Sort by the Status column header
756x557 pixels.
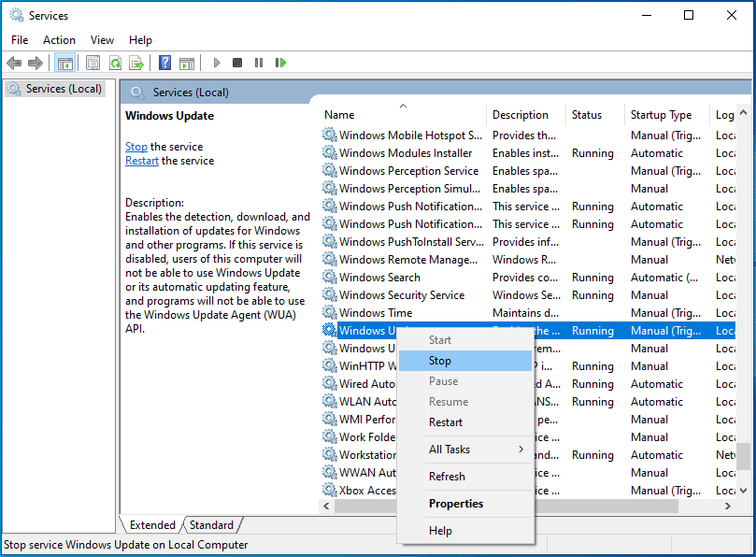point(594,115)
